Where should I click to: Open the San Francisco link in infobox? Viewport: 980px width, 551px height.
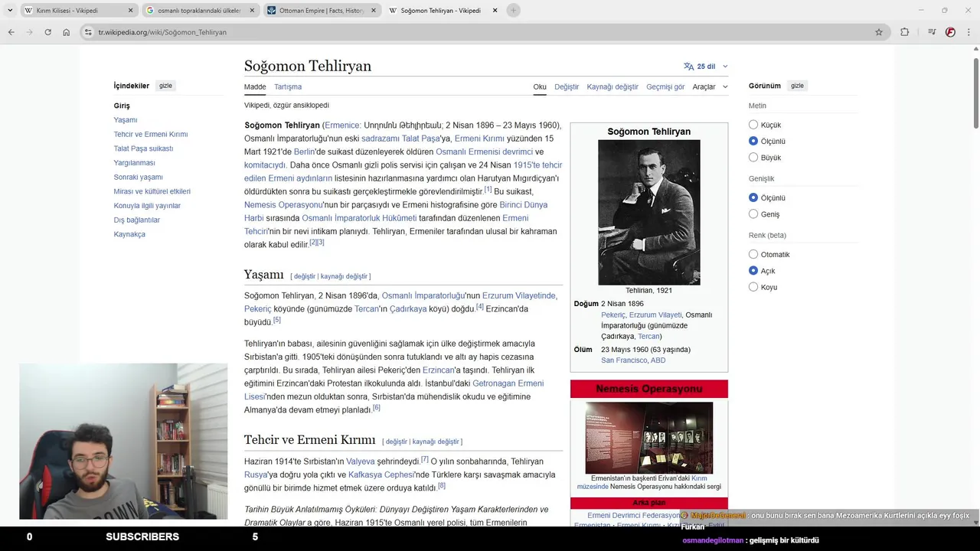tap(625, 360)
